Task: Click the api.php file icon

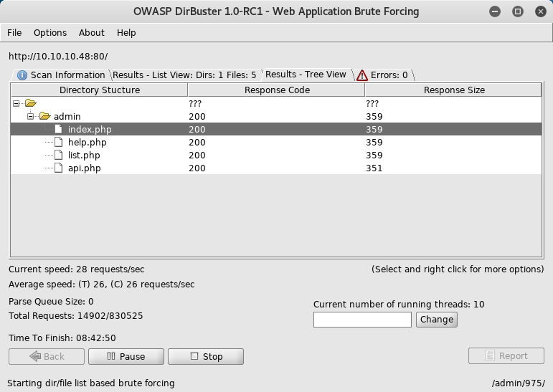Action: click(x=60, y=168)
